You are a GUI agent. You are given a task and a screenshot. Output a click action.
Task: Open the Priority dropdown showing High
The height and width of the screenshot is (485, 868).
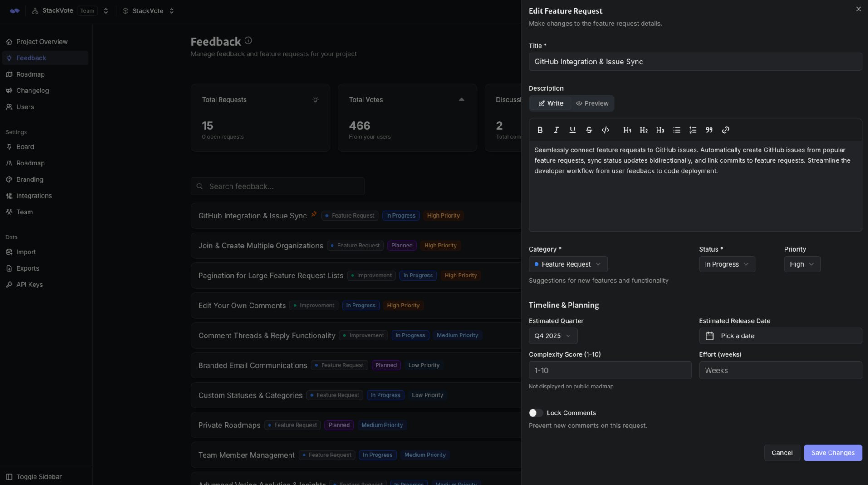tap(802, 264)
